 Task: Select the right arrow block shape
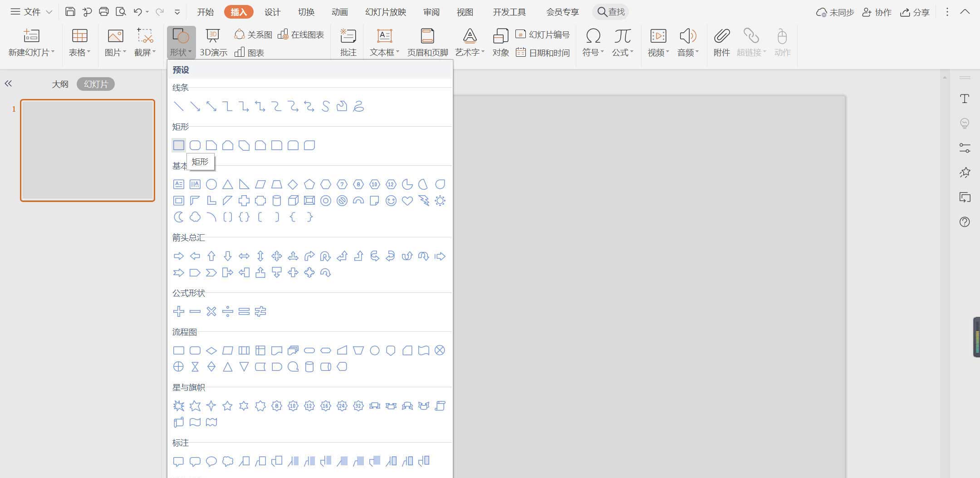[x=179, y=256]
